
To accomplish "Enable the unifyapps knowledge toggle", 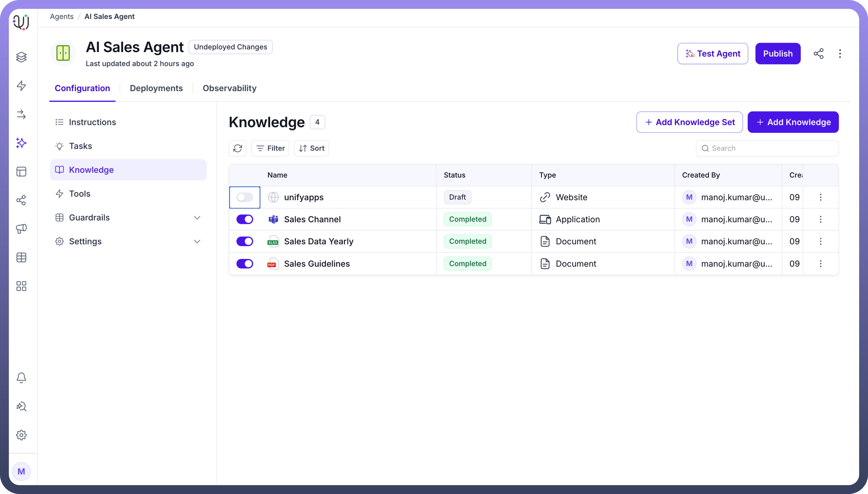I will click(x=245, y=197).
